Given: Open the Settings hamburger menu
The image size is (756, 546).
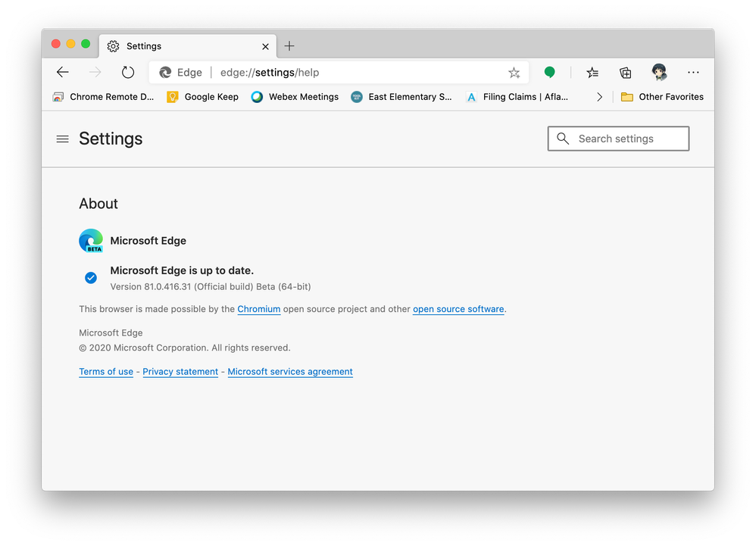Looking at the screenshot, I should [x=63, y=139].
